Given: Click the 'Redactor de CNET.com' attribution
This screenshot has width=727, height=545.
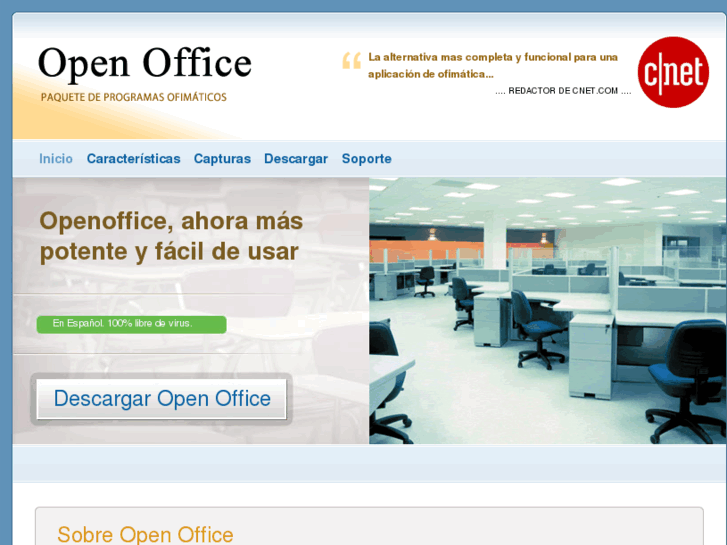Looking at the screenshot, I should pyautogui.click(x=563, y=91).
